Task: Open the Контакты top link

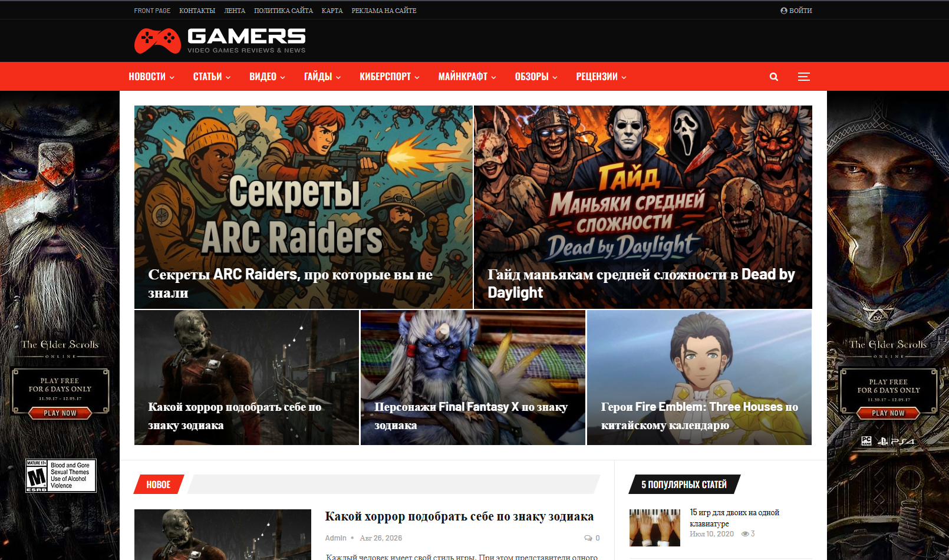Action: tap(197, 11)
